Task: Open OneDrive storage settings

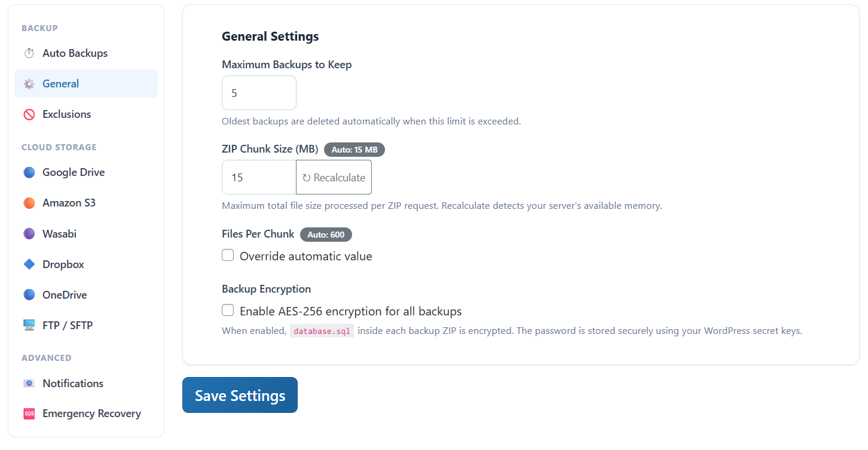Action: tap(86, 295)
